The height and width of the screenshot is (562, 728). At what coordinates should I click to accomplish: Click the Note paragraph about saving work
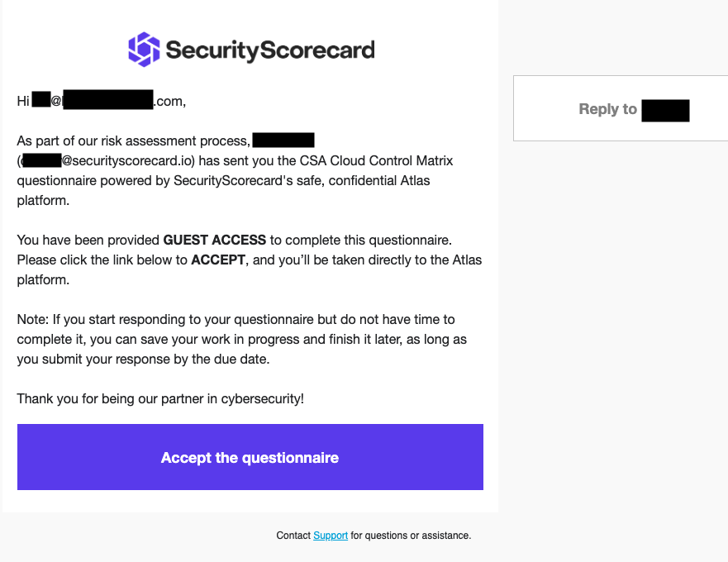tap(242, 339)
